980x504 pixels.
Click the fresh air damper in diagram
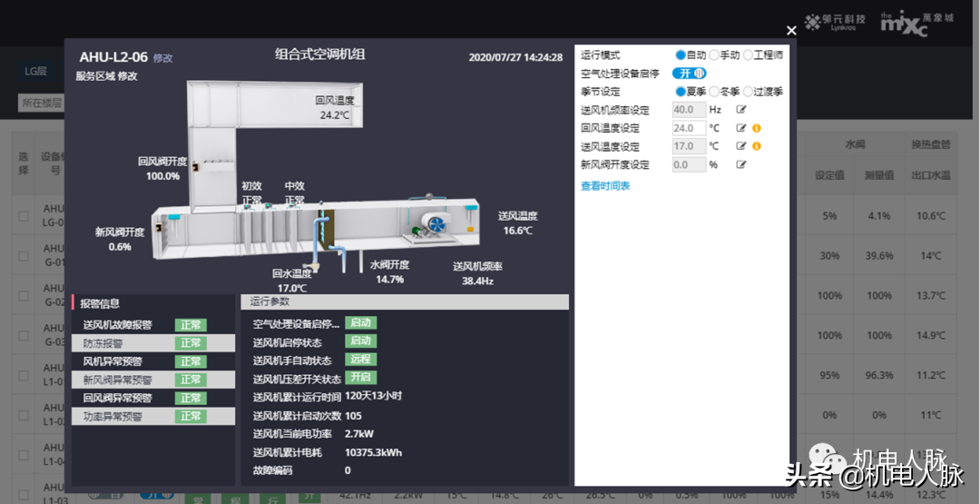pyautogui.click(x=161, y=229)
